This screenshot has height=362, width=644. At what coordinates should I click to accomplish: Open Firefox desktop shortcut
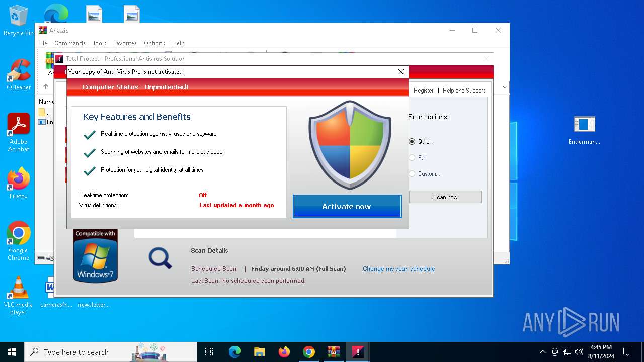(19, 184)
